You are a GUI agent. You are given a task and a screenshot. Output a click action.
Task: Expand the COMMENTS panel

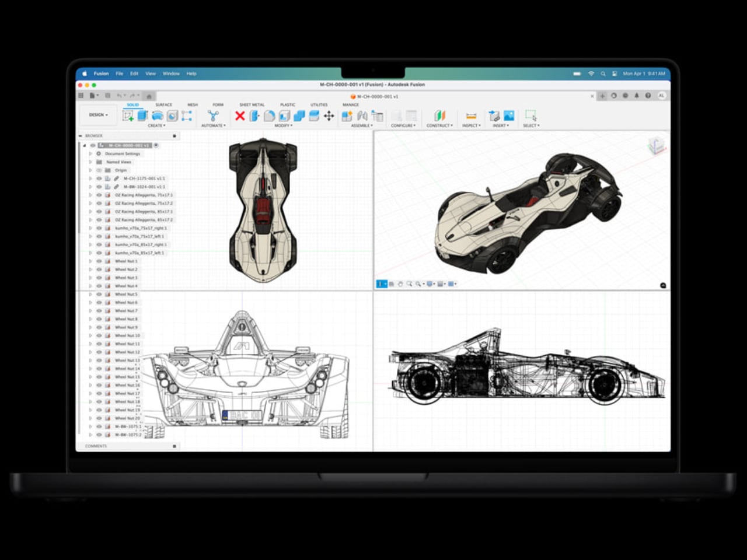174,446
